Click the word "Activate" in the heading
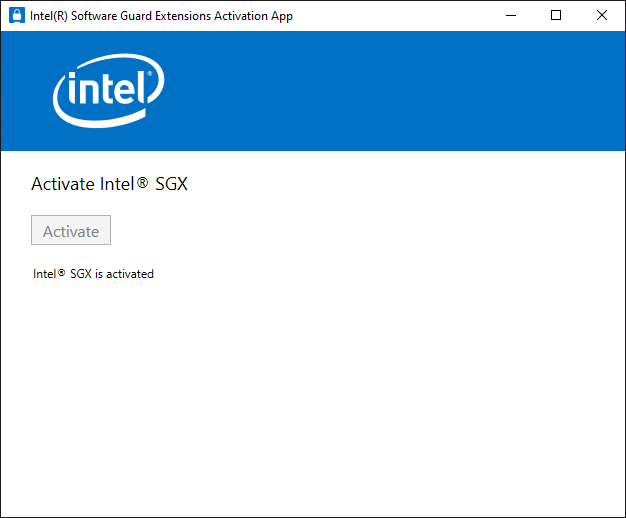 click(62, 184)
